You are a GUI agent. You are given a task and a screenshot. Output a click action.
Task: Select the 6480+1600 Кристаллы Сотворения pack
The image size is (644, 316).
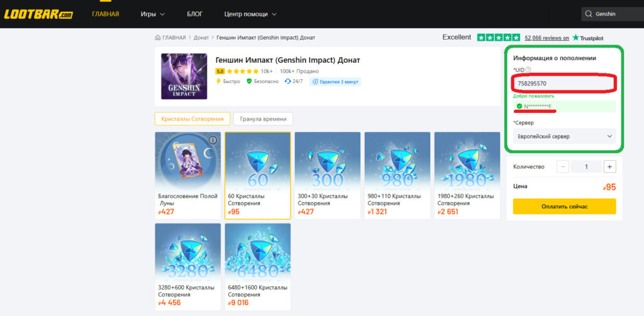[x=258, y=267]
